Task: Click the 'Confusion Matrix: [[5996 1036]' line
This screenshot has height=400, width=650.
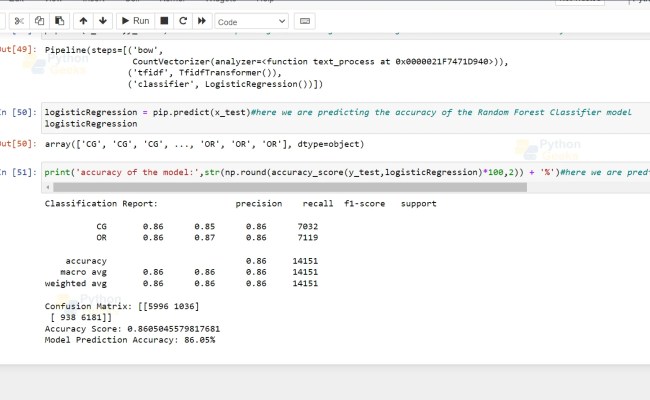Action: (x=122, y=306)
